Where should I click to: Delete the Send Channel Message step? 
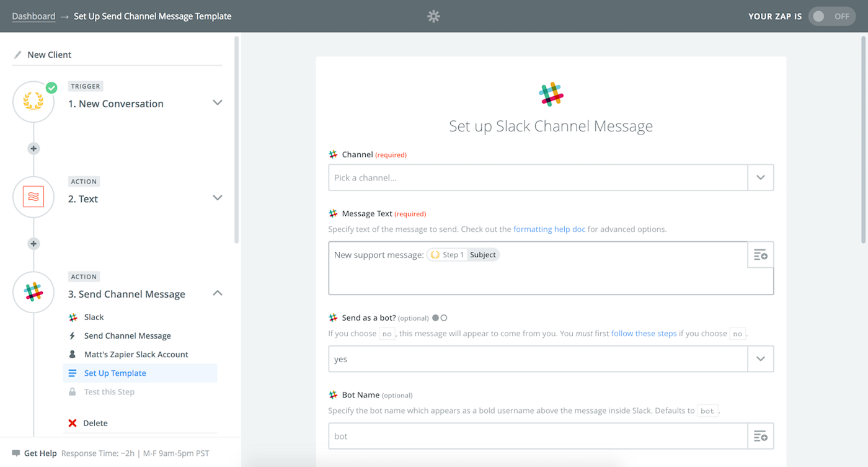pyautogui.click(x=95, y=423)
